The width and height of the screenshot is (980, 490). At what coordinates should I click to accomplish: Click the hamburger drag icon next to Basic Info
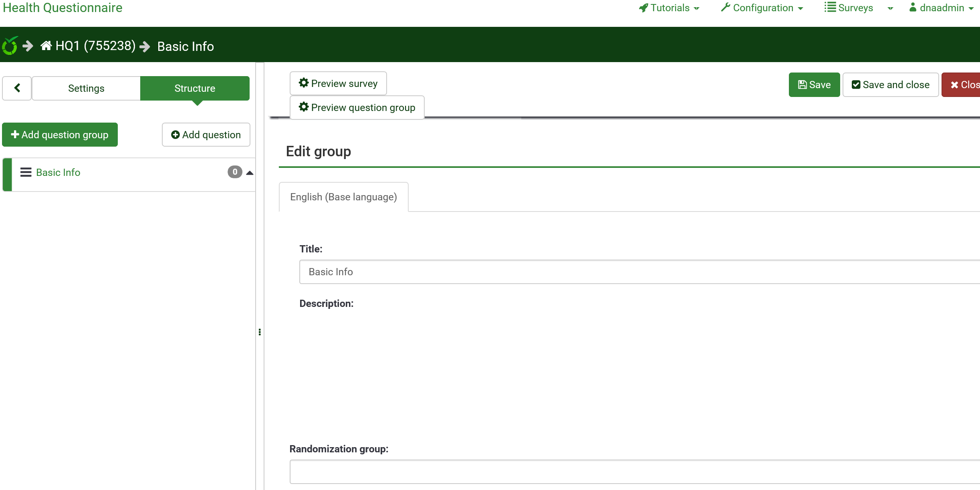click(26, 172)
